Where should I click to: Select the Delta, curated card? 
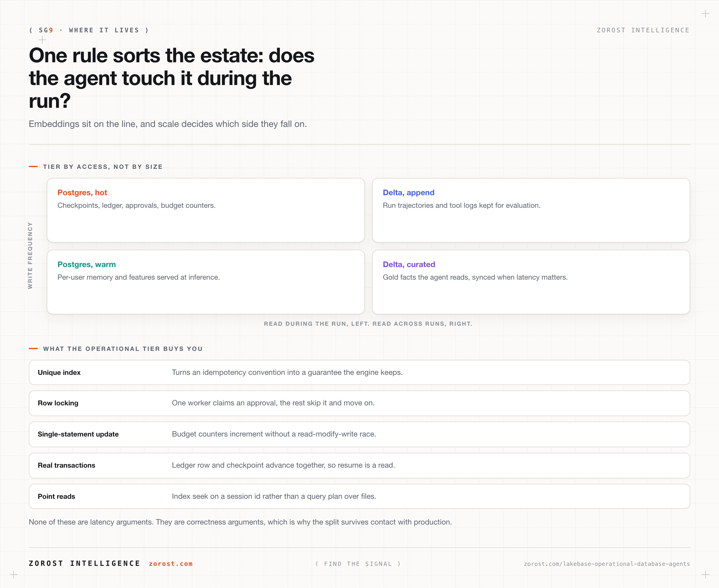pos(531,282)
